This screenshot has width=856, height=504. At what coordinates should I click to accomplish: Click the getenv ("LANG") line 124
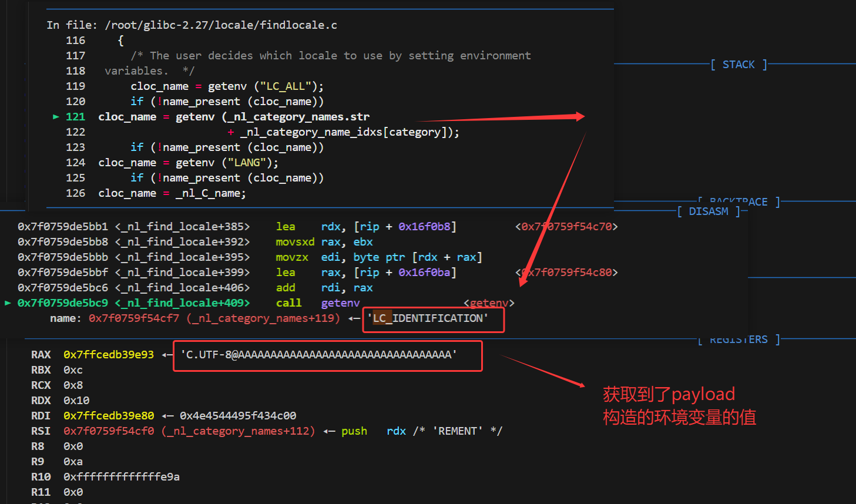(x=189, y=163)
